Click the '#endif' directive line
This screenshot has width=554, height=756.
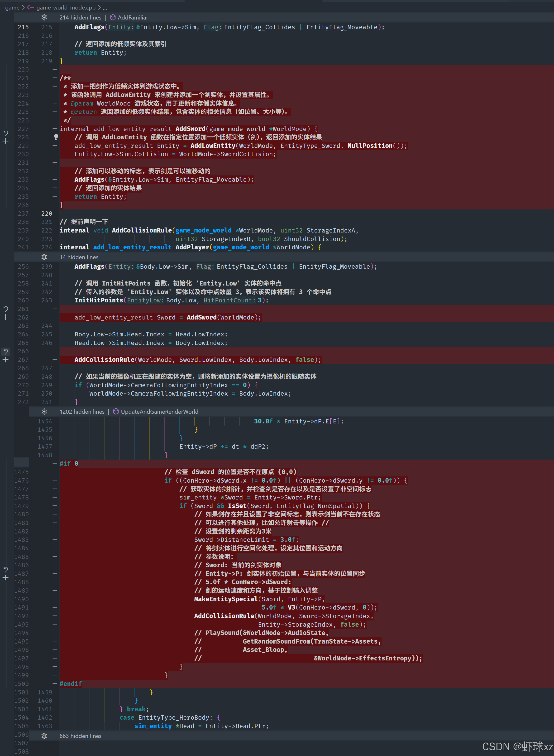coord(71,683)
